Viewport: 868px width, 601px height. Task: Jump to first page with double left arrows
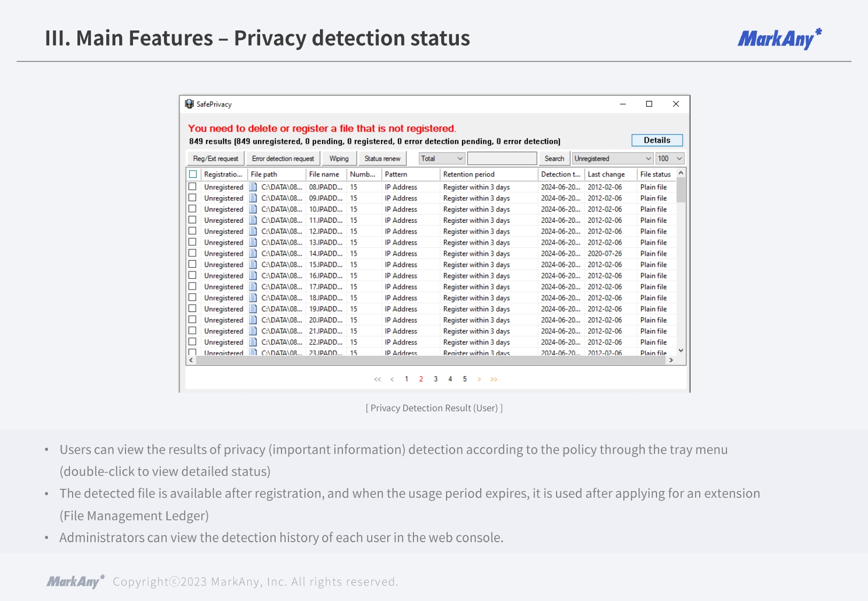point(377,379)
